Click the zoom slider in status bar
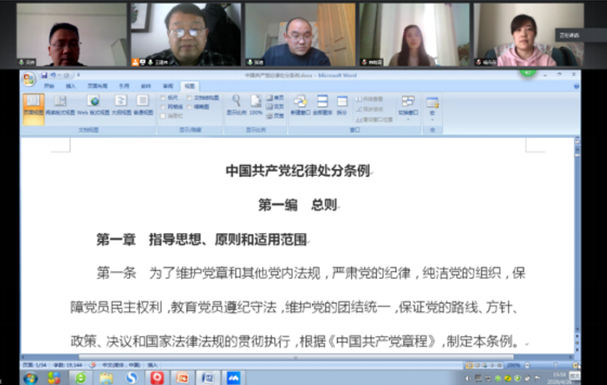 (x=556, y=365)
